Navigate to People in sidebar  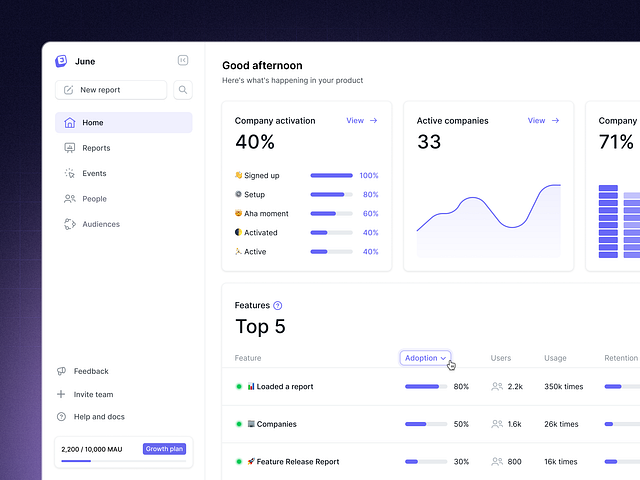pyautogui.click(x=94, y=199)
